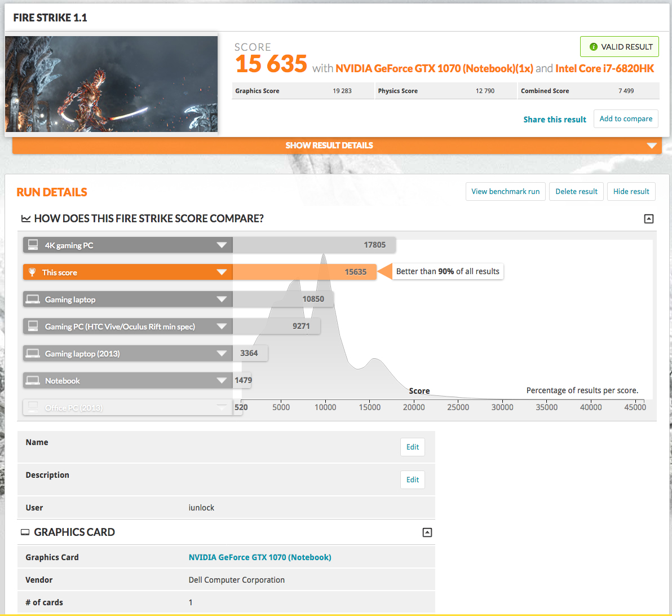Click View benchmark run button
This screenshot has width=672, height=616.
pos(505,191)
